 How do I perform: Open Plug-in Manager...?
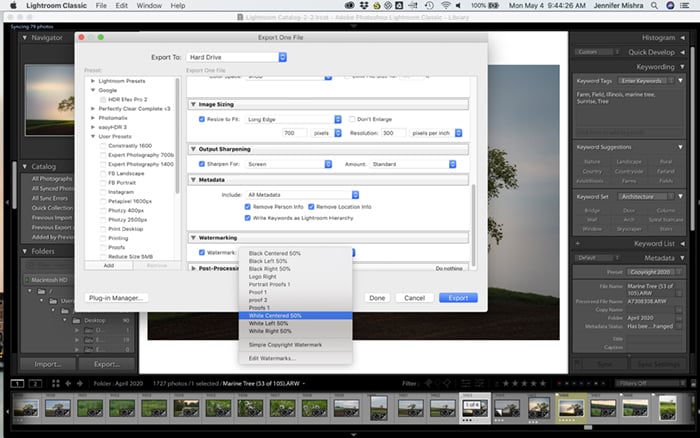116,298
